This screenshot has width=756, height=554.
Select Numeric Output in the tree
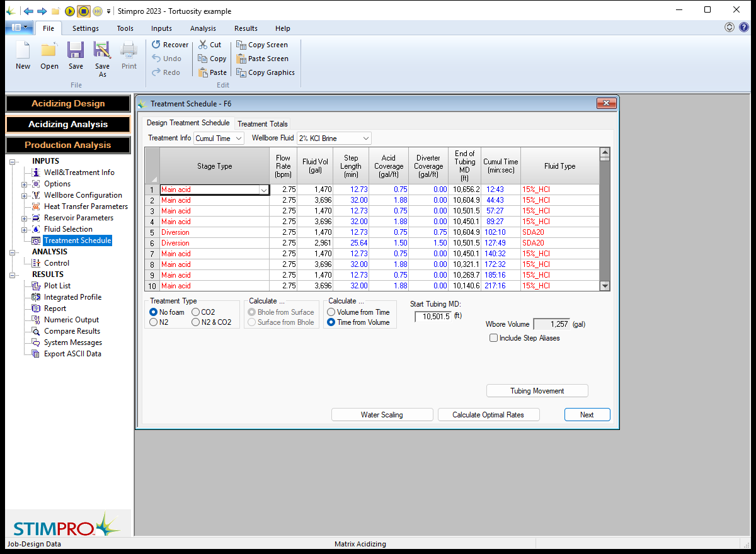click(x=71, y=320)
